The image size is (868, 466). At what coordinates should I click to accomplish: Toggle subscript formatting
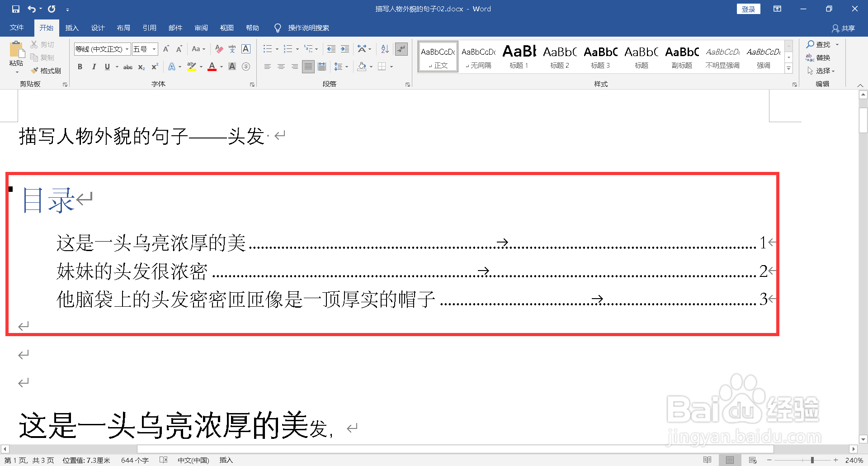point(142,67)
